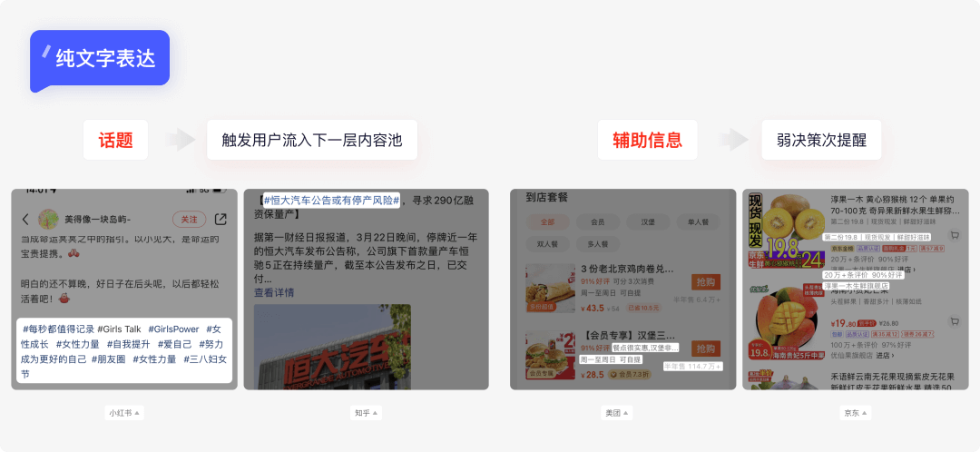Click 餐点很实惠 review snippet
The image size is (980, 452).
[645, 348]
